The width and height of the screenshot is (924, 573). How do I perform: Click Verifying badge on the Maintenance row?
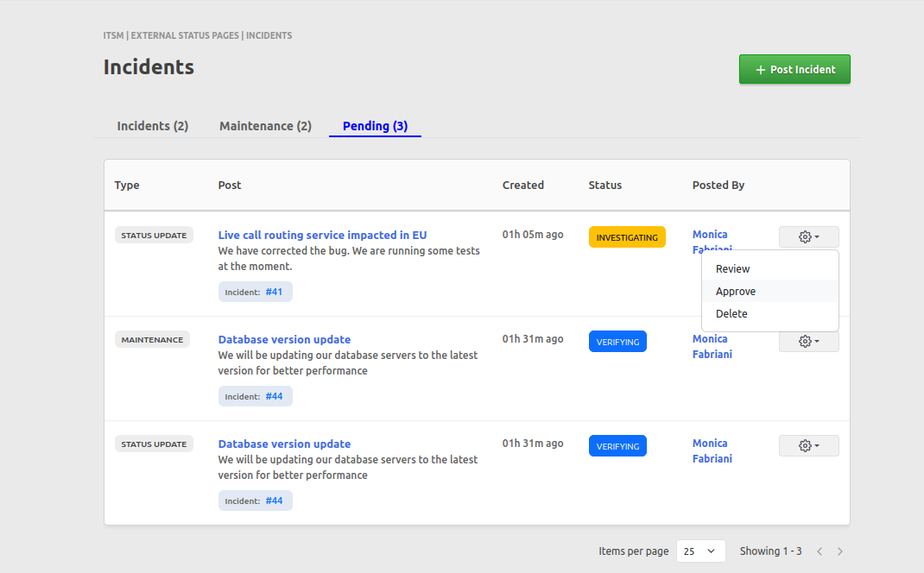point(617,342)
